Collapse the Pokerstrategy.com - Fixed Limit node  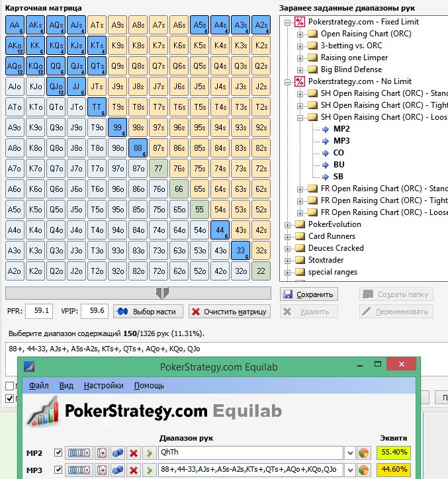[288, 22]
